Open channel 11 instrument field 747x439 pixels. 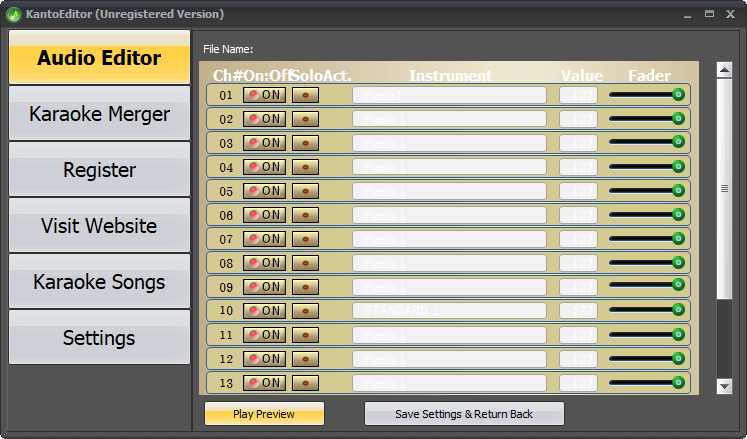pos(449,335)
